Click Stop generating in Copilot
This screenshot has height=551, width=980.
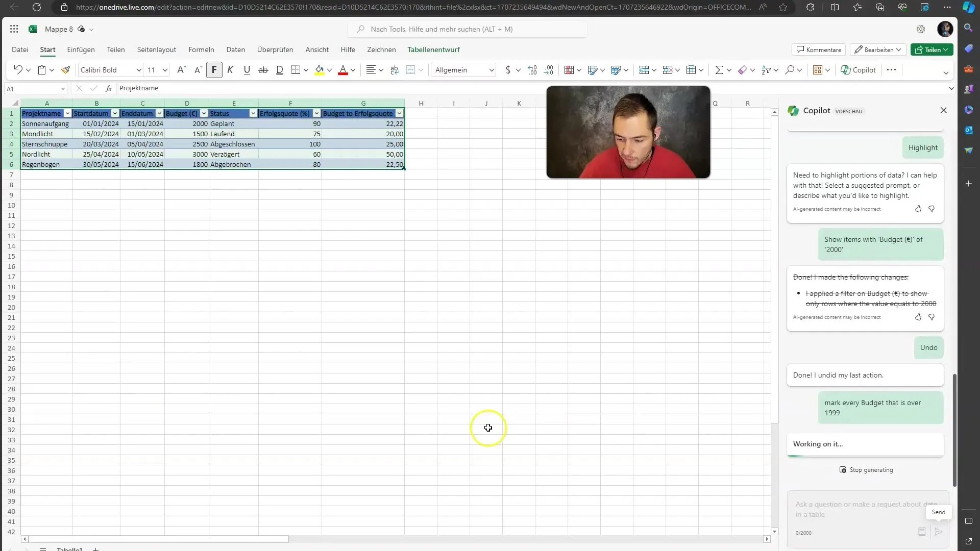pos(868,469)
